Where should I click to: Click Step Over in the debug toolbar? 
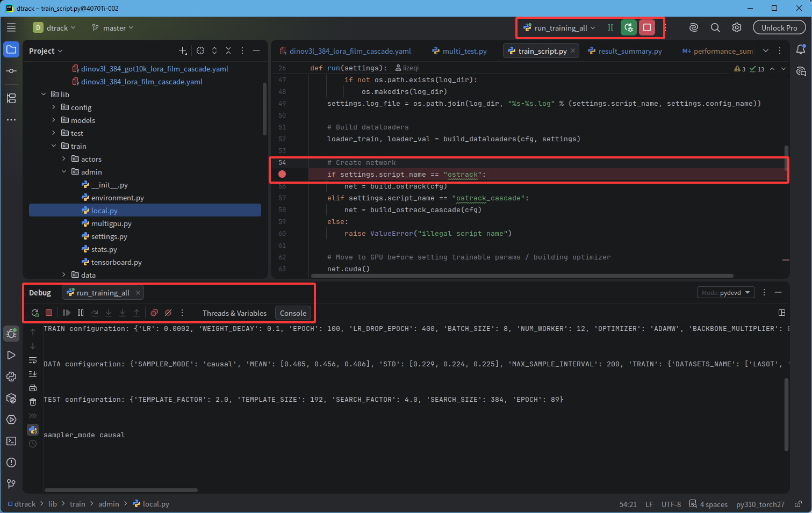click(95, 313)
